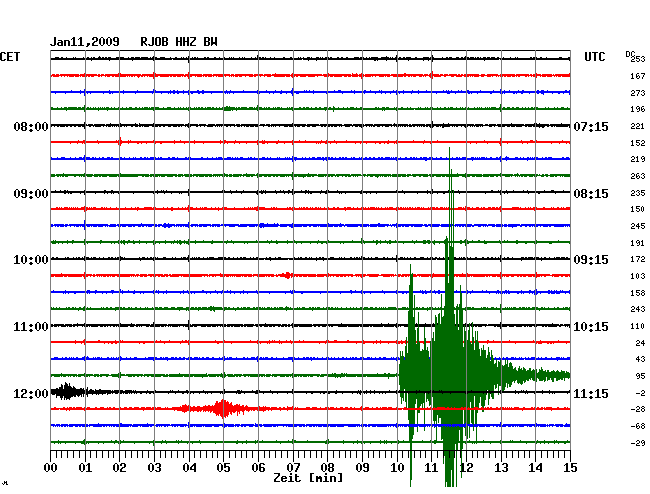This screenshot has width=650, height=494.
Task: Select the CET axis header
Action: pos(10,57)
